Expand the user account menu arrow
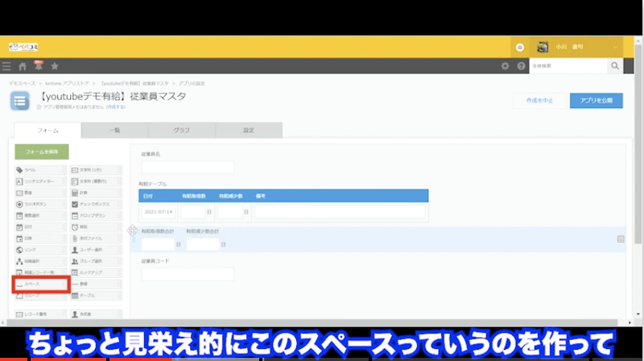Screen dimensions: 644x361 tap(616, 47)
